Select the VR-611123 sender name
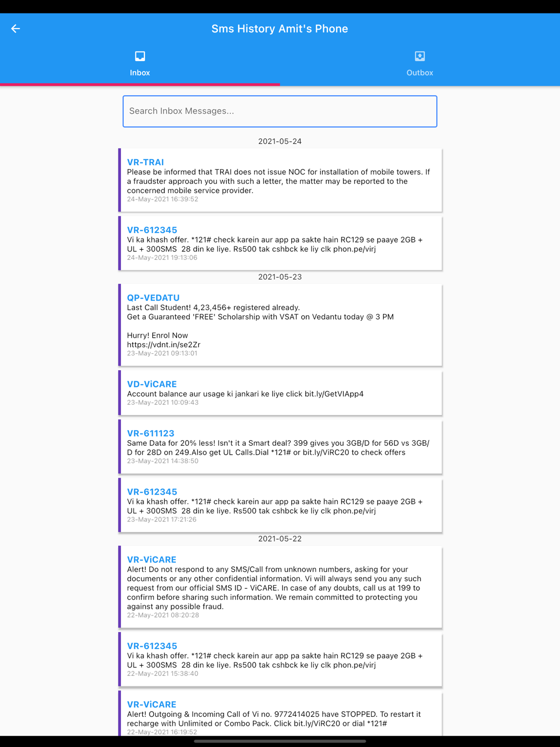 point(151,433)
